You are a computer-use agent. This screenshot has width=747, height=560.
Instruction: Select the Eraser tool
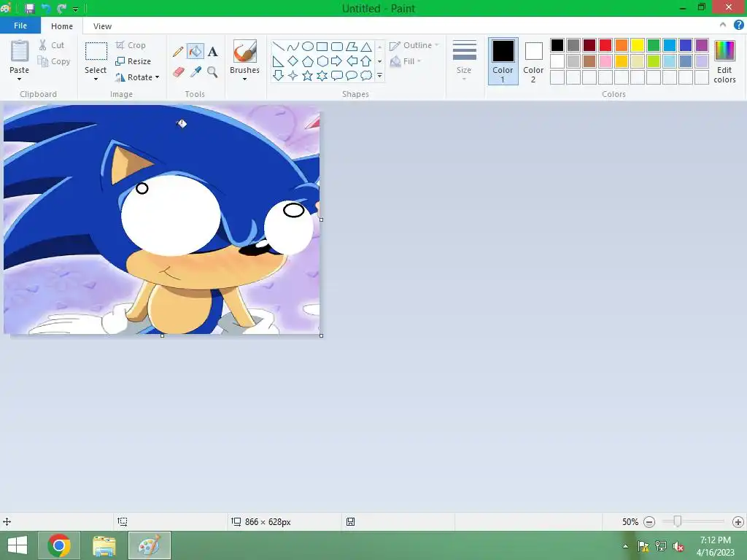tap(178, 72)
